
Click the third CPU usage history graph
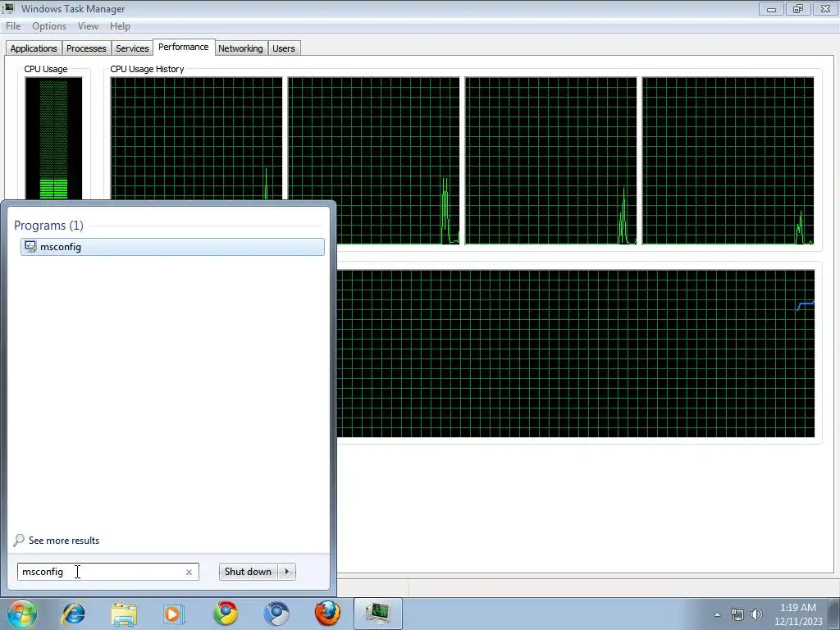click(x=550, y=161)
